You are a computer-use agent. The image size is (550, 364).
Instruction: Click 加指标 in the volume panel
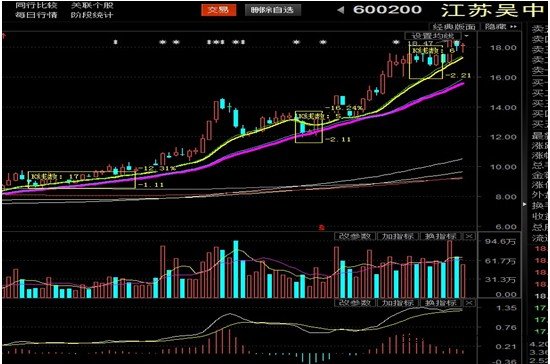(x=398, y=236)
